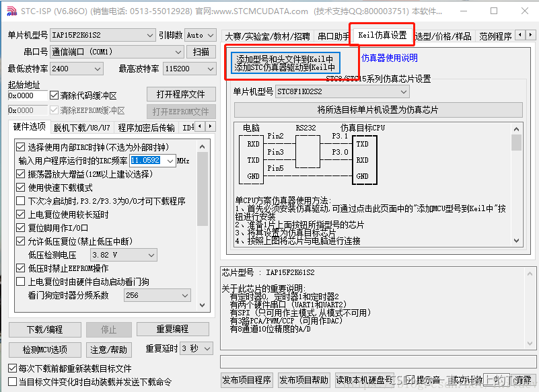
Task: Enable 上电复位时由硬件自动启动看门狗 checkbox
Action: point(21,282)
